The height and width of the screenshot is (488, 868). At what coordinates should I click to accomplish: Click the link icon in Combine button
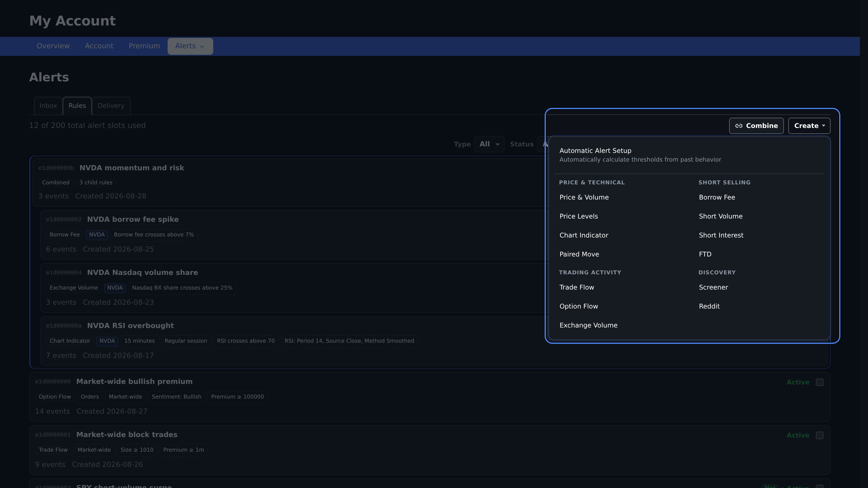(739, 126)
